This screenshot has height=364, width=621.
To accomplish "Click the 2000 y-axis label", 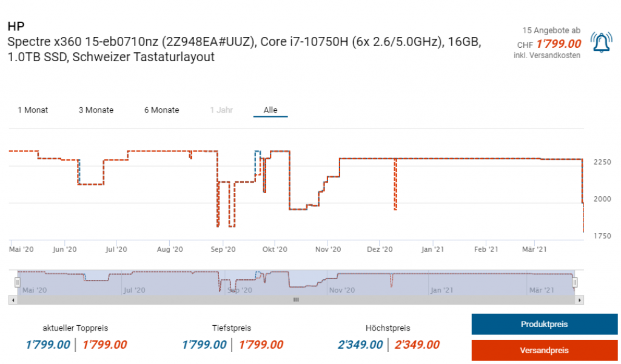I will [602, 199].
